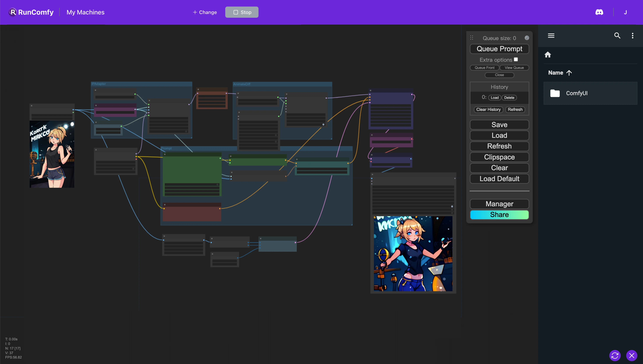Sort files by Name column arrow
Viewport: 643px width, 364px height.
569,73
